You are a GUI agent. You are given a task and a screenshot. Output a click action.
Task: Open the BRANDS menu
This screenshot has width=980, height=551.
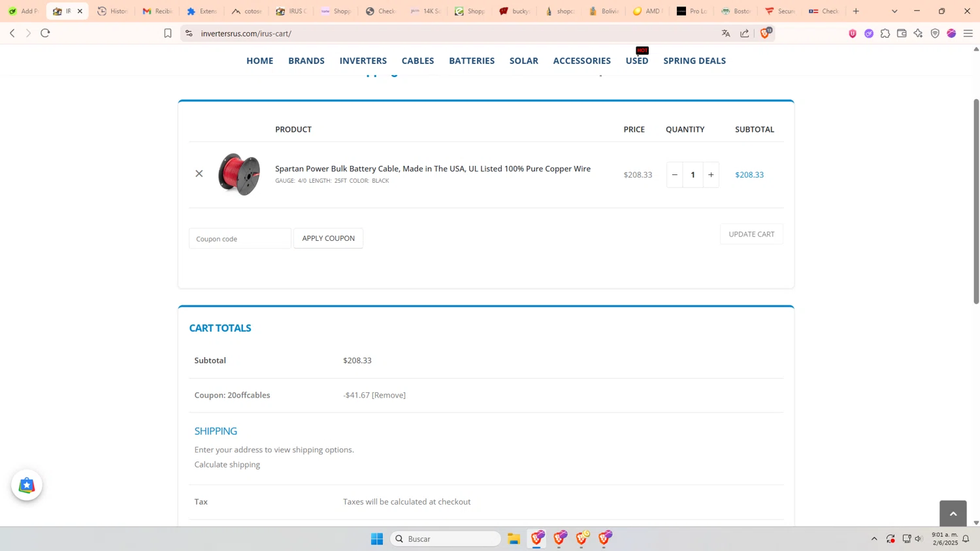306,61
